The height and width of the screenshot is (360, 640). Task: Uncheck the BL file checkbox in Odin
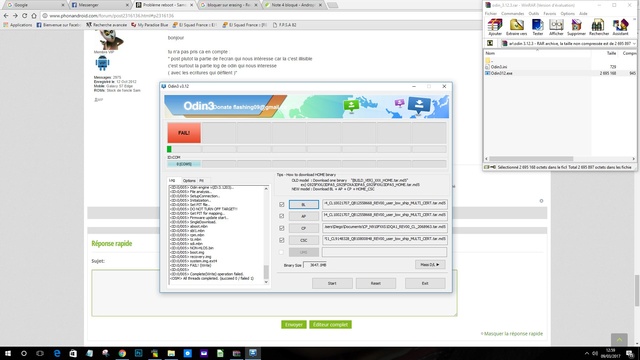[282, 204]
